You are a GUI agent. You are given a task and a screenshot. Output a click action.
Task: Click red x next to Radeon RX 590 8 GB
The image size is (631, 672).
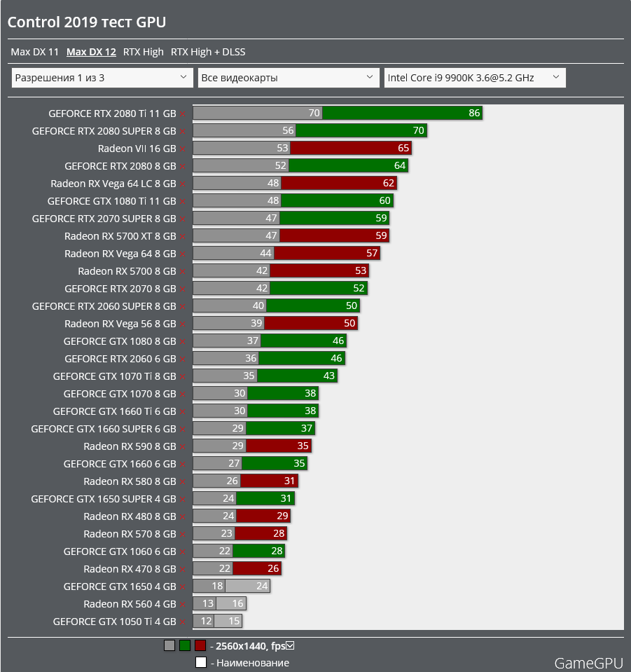tap(183, 448)
